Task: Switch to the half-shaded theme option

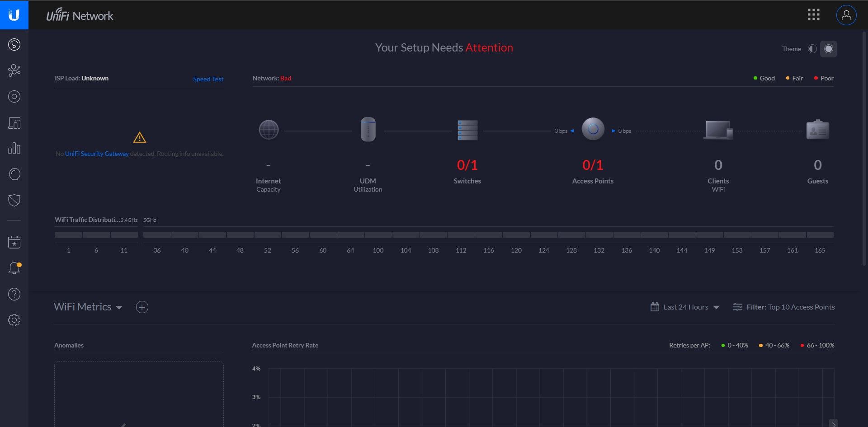Action: tap(812, 49)
